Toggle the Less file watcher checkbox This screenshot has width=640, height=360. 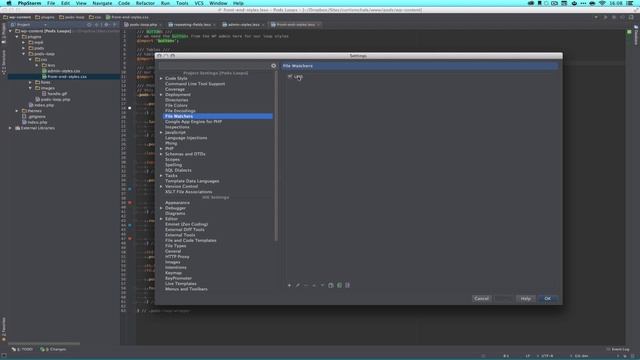(x=290, y=76)
